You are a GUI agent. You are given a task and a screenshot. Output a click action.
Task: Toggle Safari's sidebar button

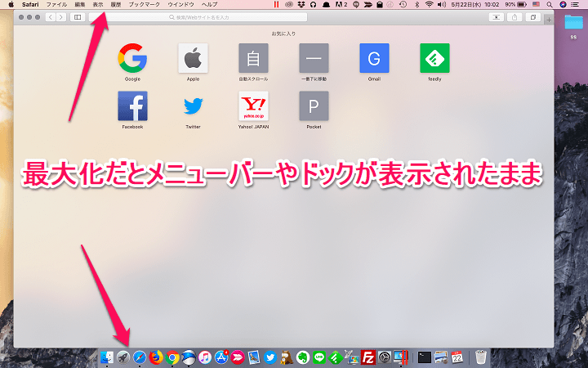pos(78,17)
